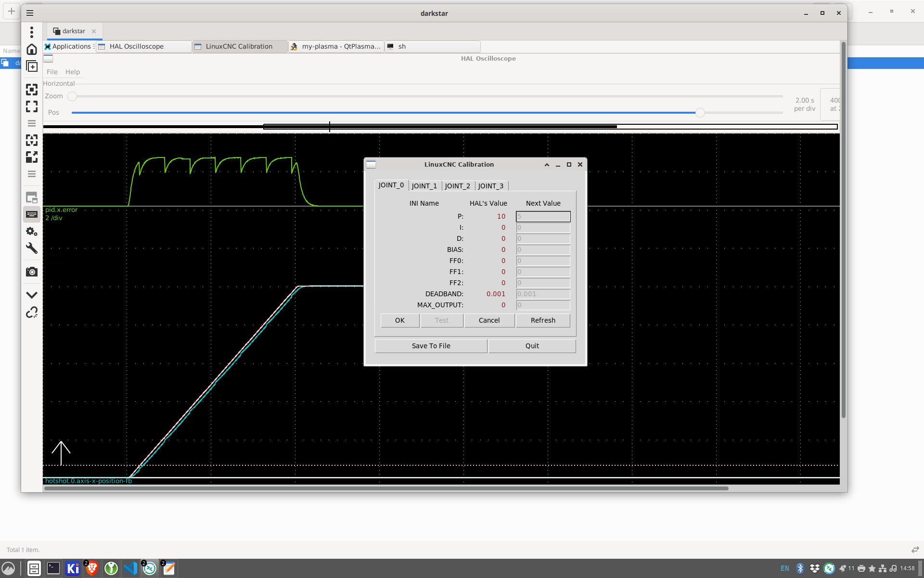Roll up the LinuxCNC Calibration window with the caret
Image resolution: width=924 pixels, height=578 pixels.
(547, 165)
